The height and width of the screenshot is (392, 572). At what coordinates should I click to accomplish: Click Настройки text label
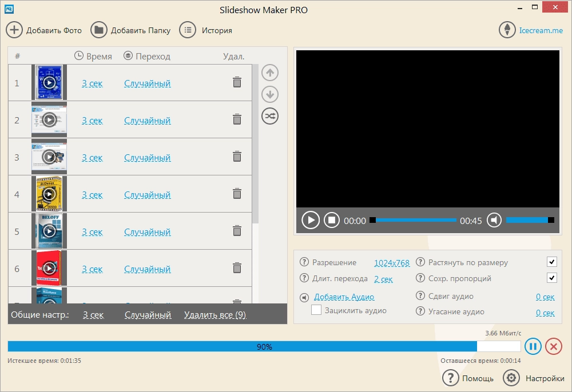click(545, 378)
